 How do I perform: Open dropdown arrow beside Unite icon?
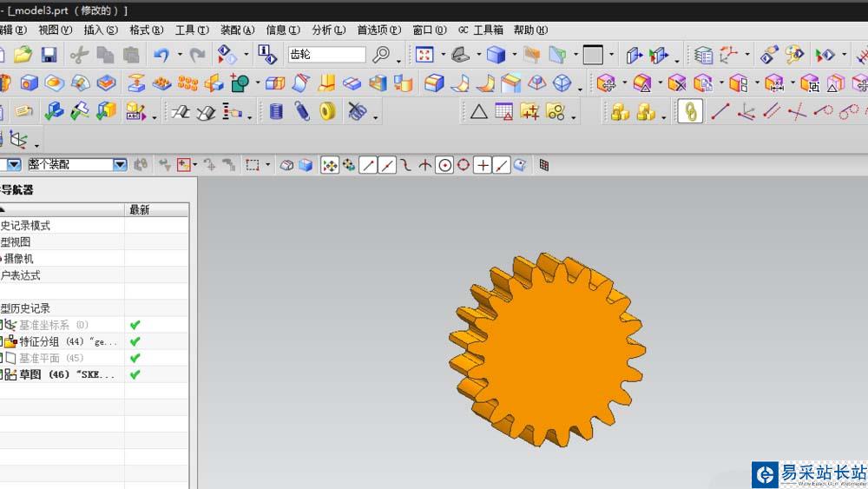point(258,83)
